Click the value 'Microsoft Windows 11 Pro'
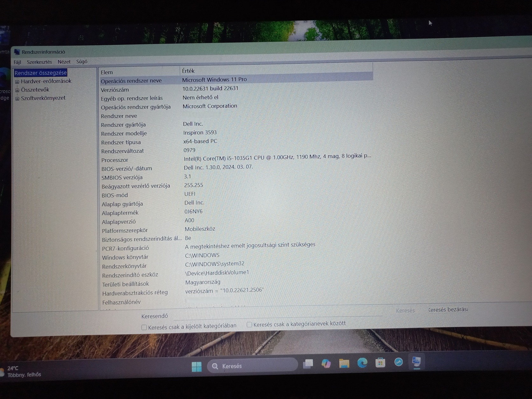Image resolution: width=532 pixels, height=399 pixels. [214, 80]
